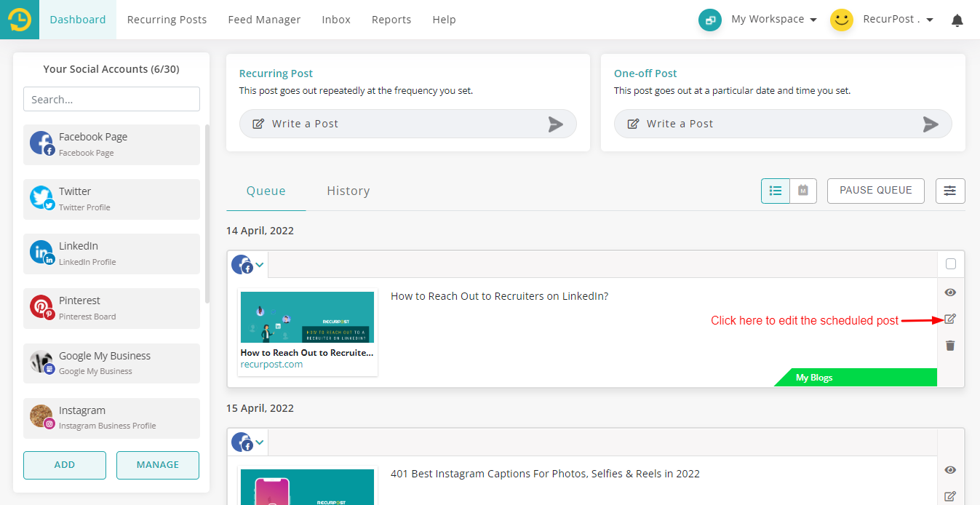Click the LinkedIn account icon

(x=42, y=252)
